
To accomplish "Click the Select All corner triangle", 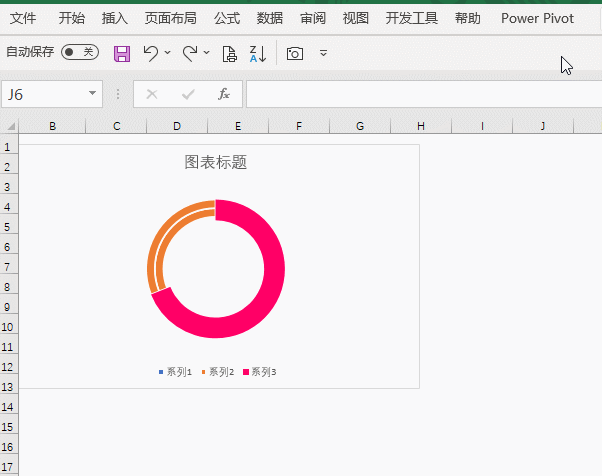I will click(11, 126).
